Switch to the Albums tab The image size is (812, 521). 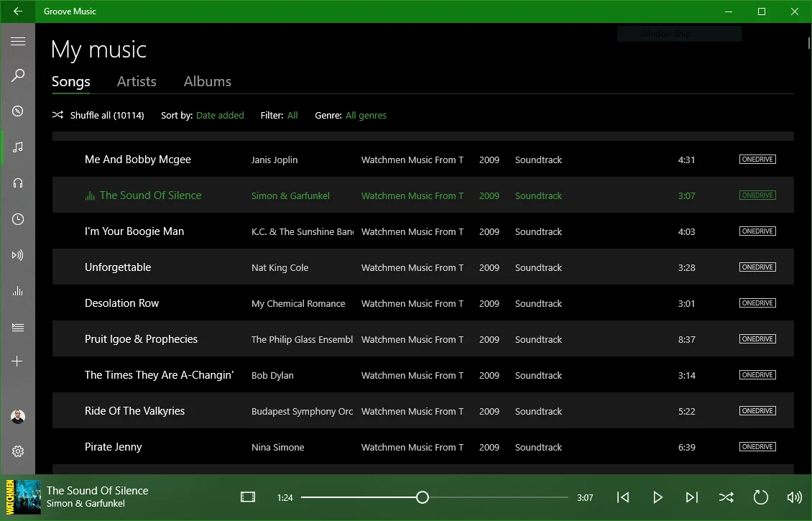click(x=208, y=81)
